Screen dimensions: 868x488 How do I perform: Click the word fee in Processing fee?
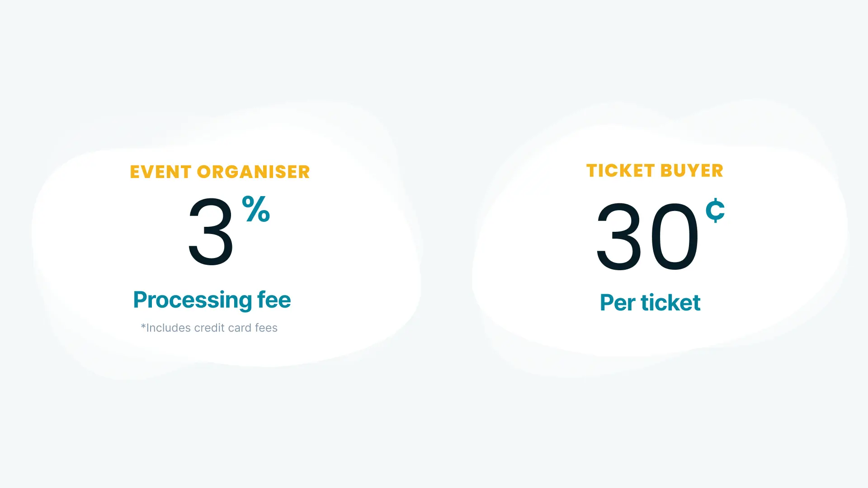point(274,300)
